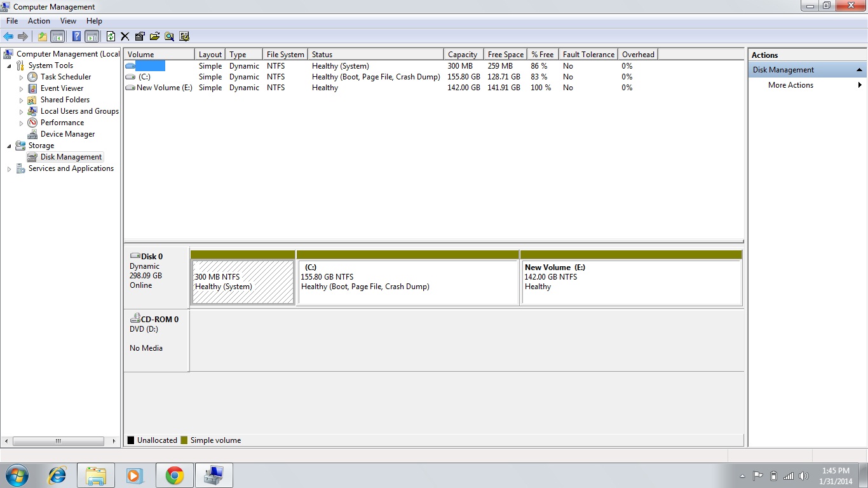Open the Action menu

point(39,20)
